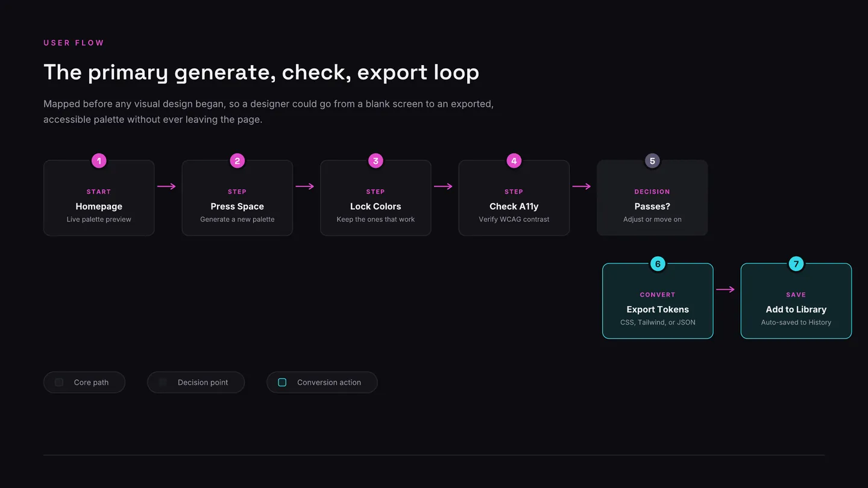Click the 'Core path' legend label

91,383
